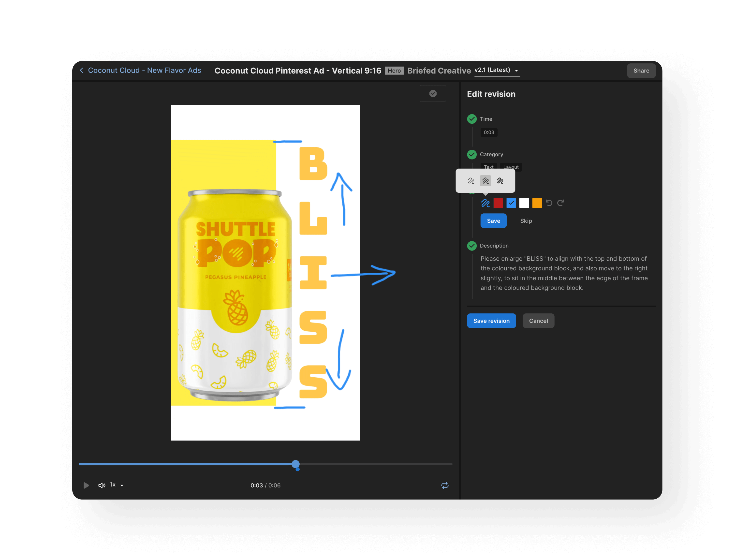Click the green Description step checkmark
Viewport: 735px width, 560px height.
[x=472, y=246]
